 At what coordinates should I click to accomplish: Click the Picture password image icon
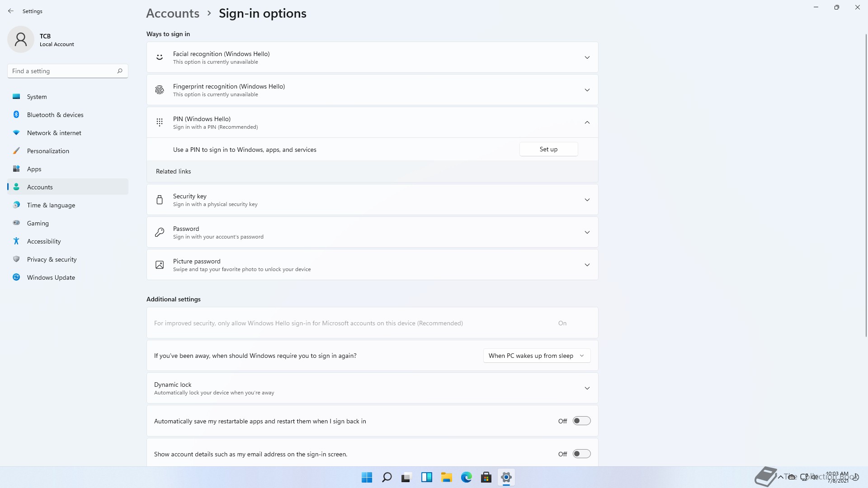[x=160, y=264]
